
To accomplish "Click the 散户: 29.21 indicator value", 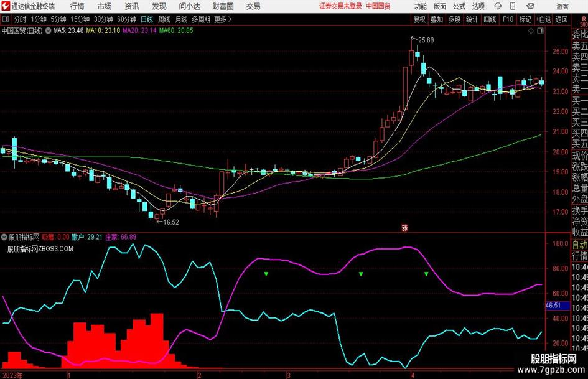I will pyautogui.click(x=87, y=237).
